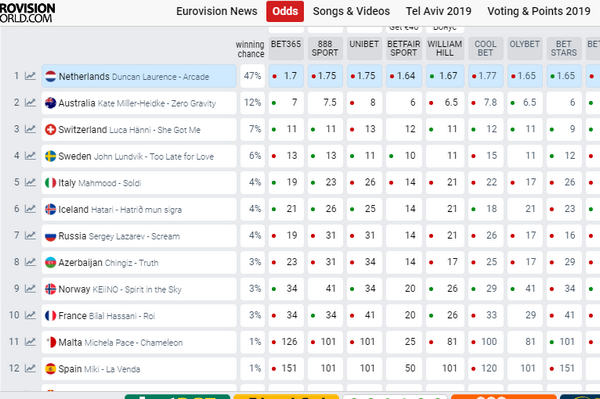Select the 888 SPORT bookmaker header
This screenshot has width=600, height=399.
(325, 49)
